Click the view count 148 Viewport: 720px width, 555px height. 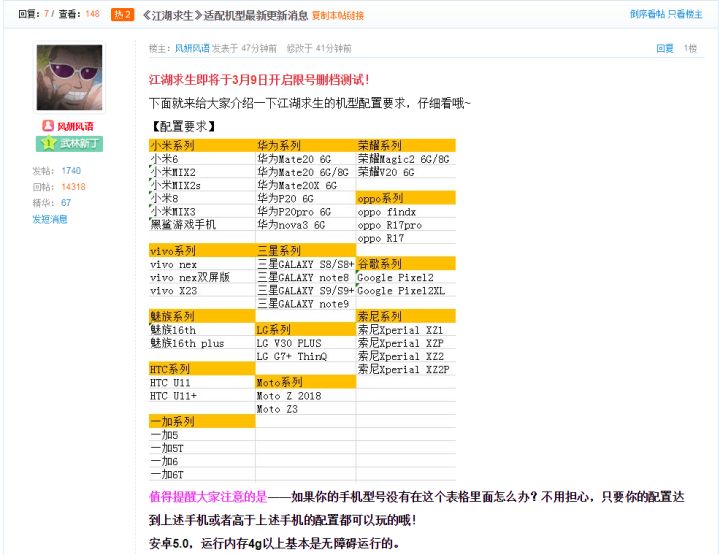click(x=92, y=14)
